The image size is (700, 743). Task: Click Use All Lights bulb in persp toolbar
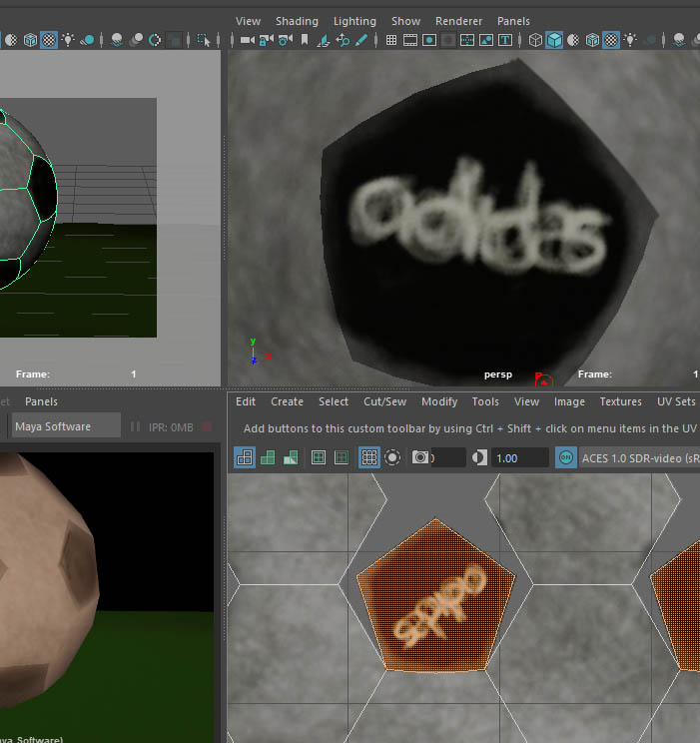coord(630,40)
